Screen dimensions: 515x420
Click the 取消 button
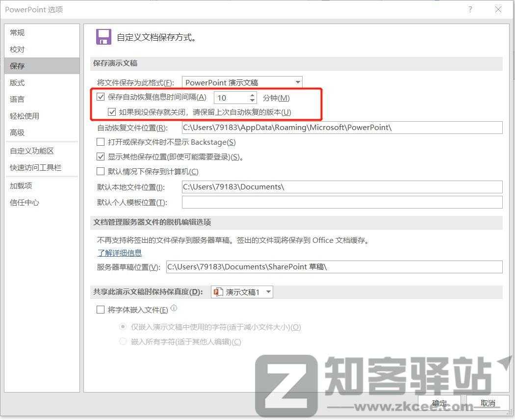pos(488,403)
